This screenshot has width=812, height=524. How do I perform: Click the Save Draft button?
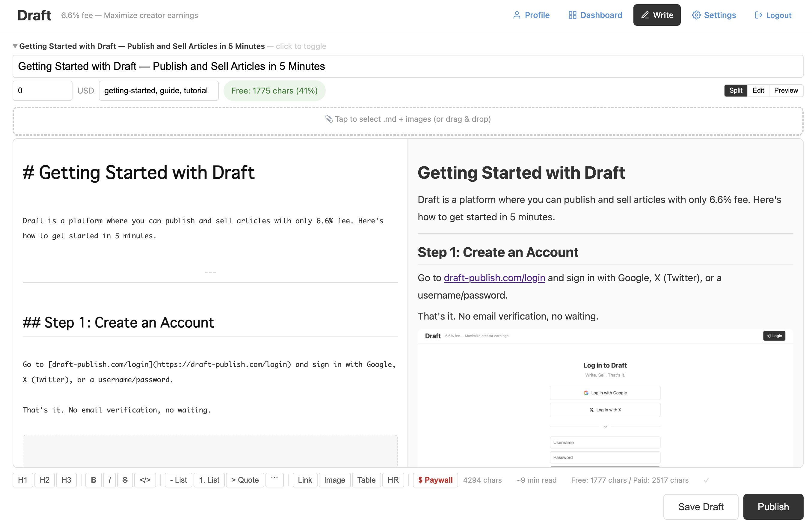701,507
